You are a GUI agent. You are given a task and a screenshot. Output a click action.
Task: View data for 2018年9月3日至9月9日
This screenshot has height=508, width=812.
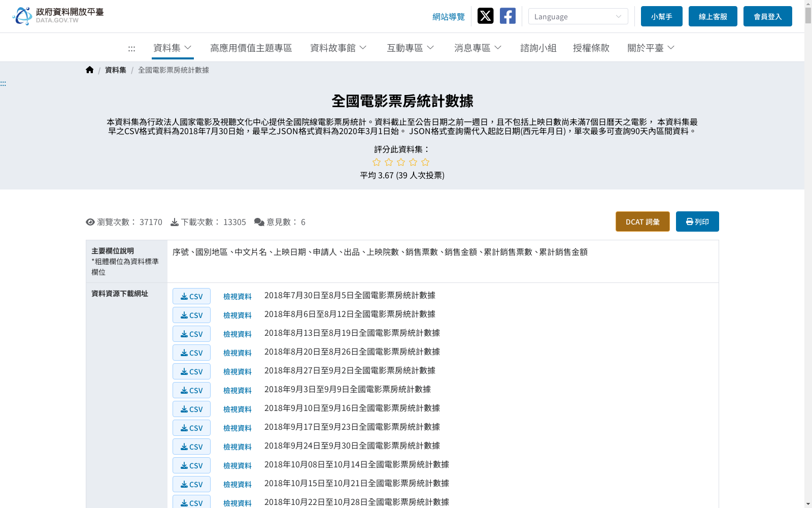pos(238,390)
